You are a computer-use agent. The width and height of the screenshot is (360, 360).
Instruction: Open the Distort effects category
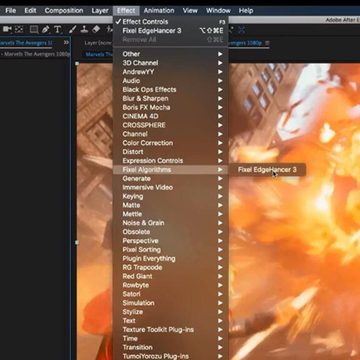click(x=170, y=152)
